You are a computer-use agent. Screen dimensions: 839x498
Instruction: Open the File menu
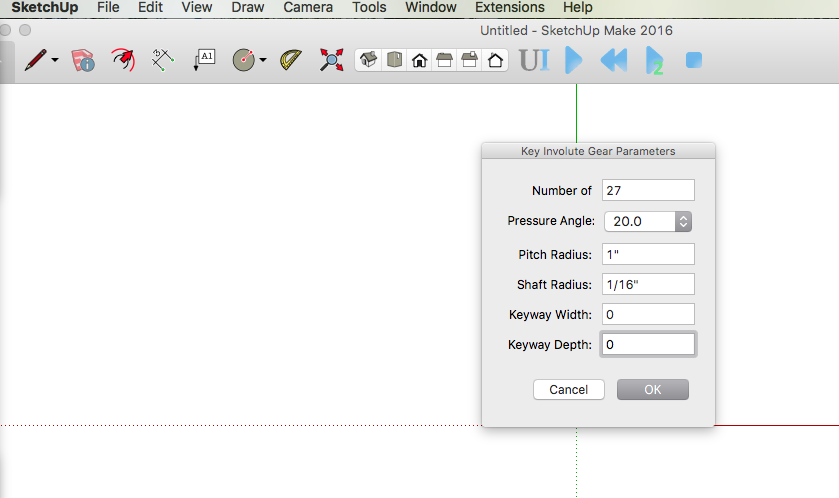(108, 7)
